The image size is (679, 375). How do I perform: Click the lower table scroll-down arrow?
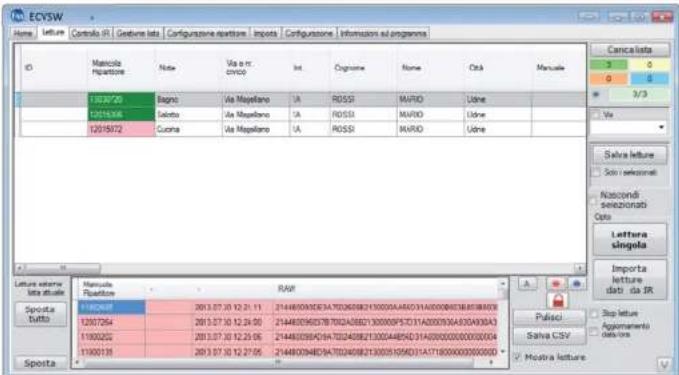tap(503, 351)
